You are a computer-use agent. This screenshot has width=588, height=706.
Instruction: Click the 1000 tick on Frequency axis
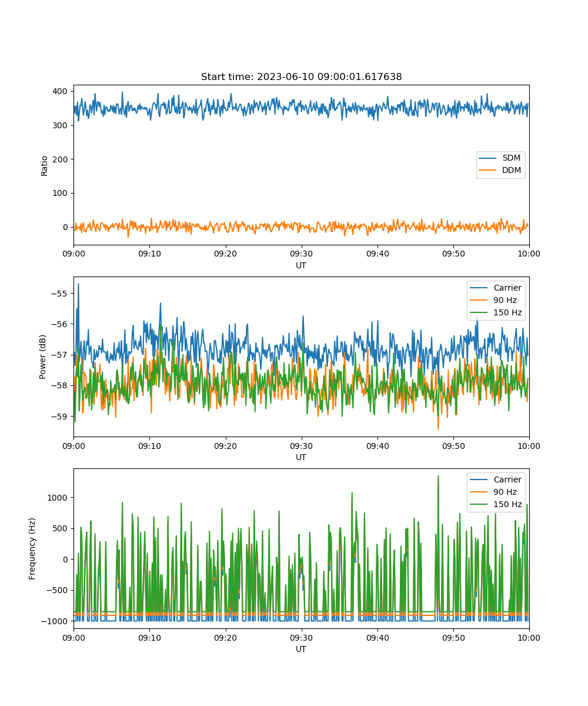pyautogui.click(x=59, y=497)
